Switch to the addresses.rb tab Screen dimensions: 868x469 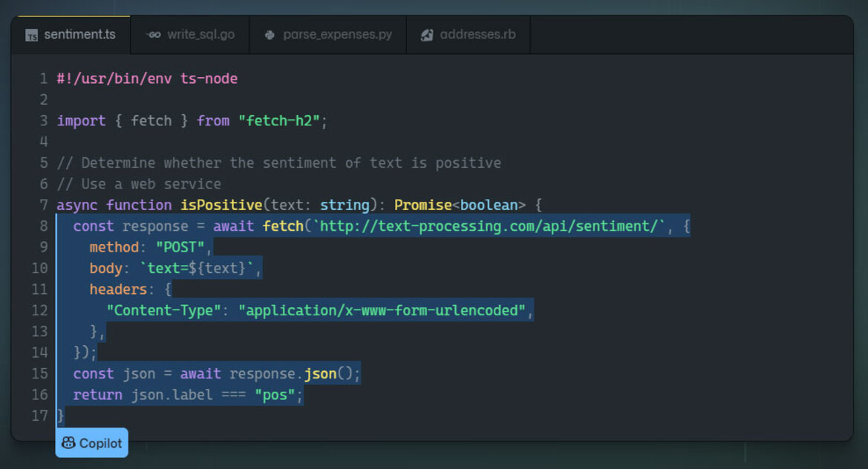469,34
